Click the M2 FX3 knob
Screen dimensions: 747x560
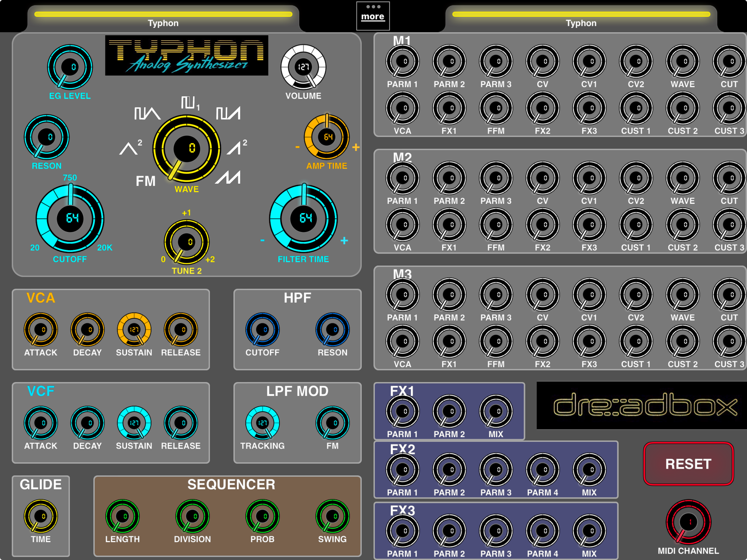point(589,225)
